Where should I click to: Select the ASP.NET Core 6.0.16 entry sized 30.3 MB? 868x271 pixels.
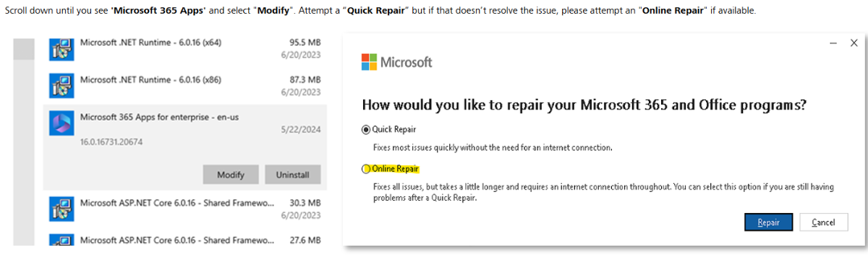click(185, 209)
